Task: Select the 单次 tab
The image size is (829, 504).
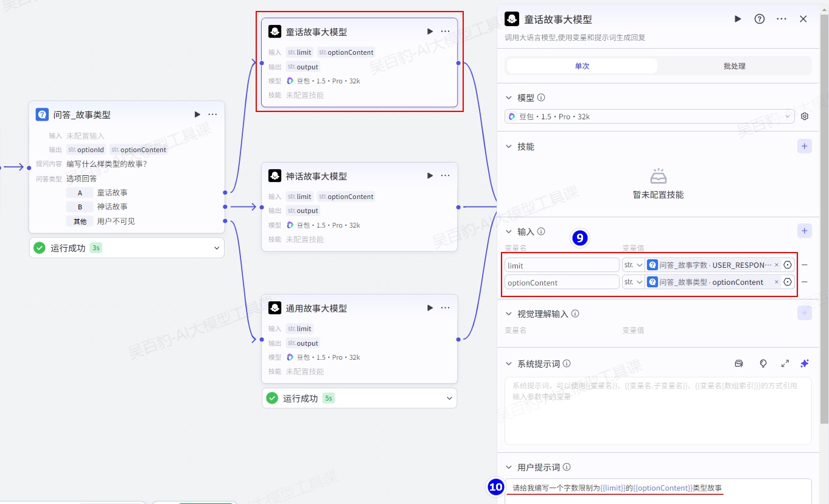Action: click(x=582, y=66)
